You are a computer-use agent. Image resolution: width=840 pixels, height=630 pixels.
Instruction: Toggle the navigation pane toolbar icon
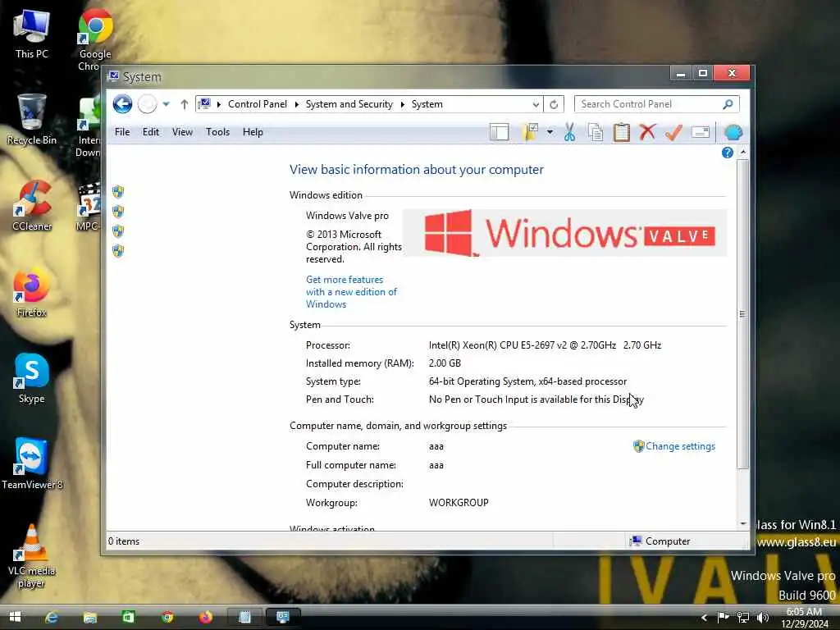pos(499,132)
